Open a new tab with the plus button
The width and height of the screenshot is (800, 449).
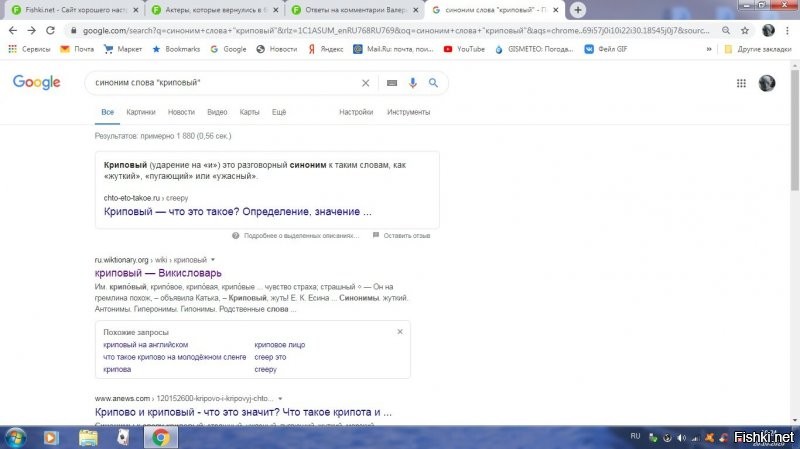point(578,10)
